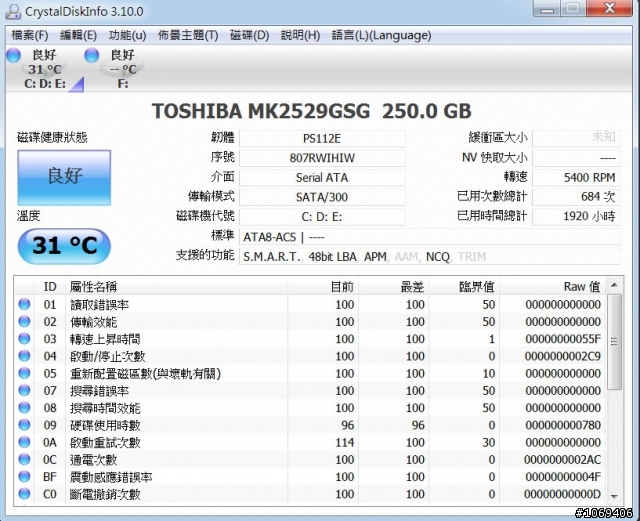Click status icon of 讀取錯誤率 row
This screenshot has height=521, width=640.
pos(24,304)
